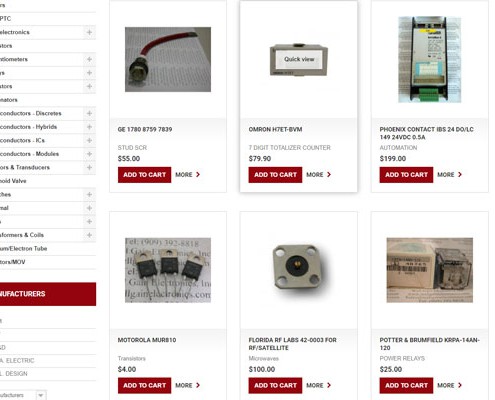Expand Sensors & Transducers plus icon
The width and height of the screenshot is (495, 400).
click(89, 167)
